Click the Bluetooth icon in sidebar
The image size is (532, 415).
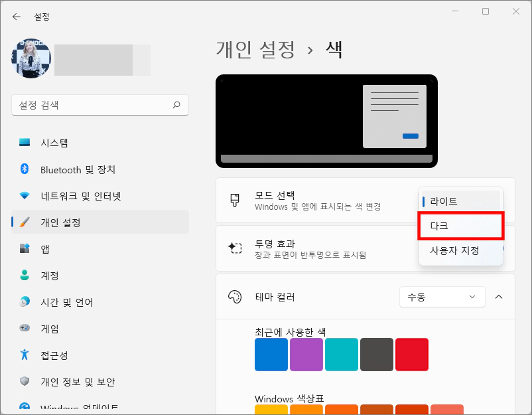coord(25,169)
